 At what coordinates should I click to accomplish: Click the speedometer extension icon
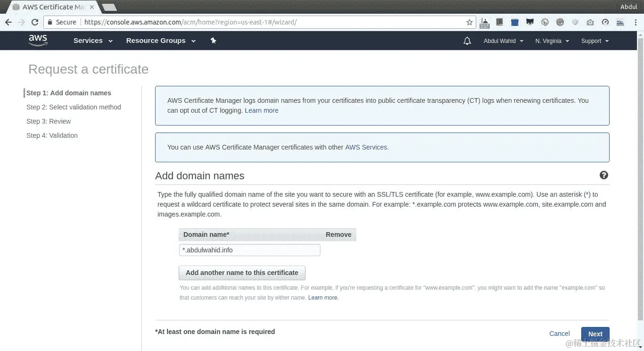coord(605,22)
